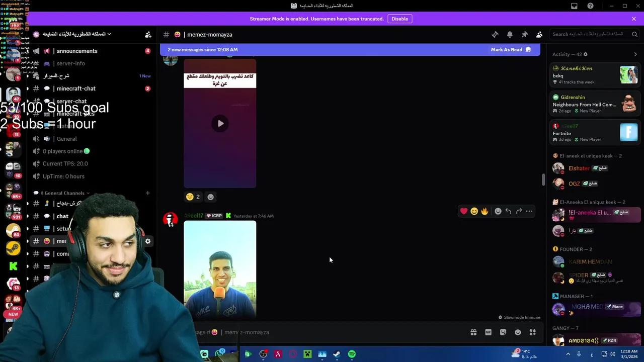Click the search magnifier icon
644x362 pixels.
633,34
